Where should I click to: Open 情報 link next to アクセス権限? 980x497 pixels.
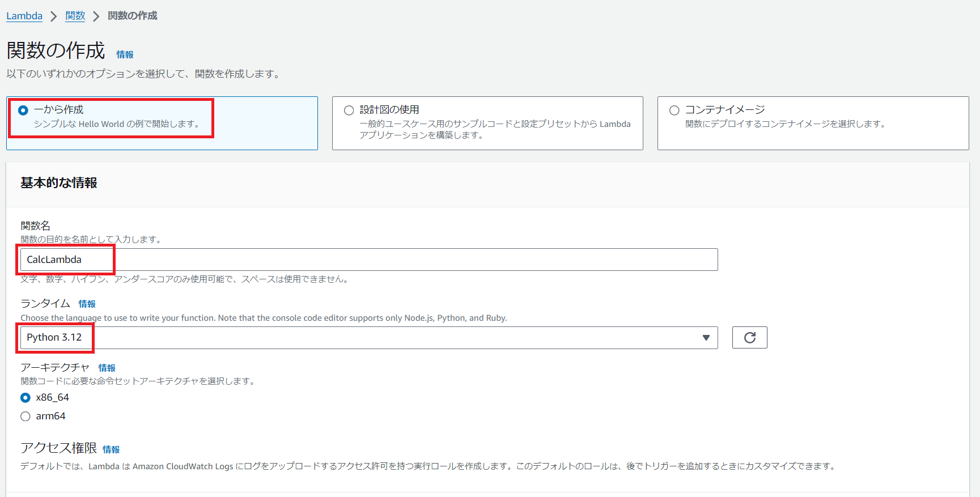[x=111, y=450]
